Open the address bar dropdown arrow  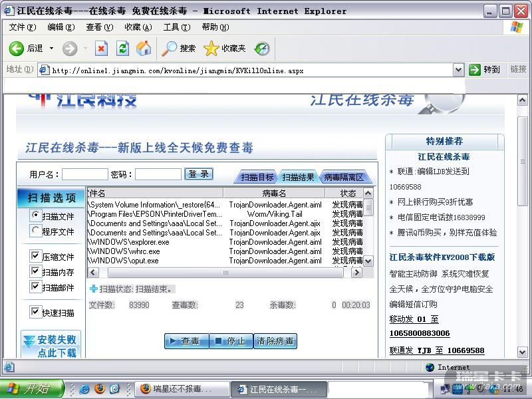point(458,70)
